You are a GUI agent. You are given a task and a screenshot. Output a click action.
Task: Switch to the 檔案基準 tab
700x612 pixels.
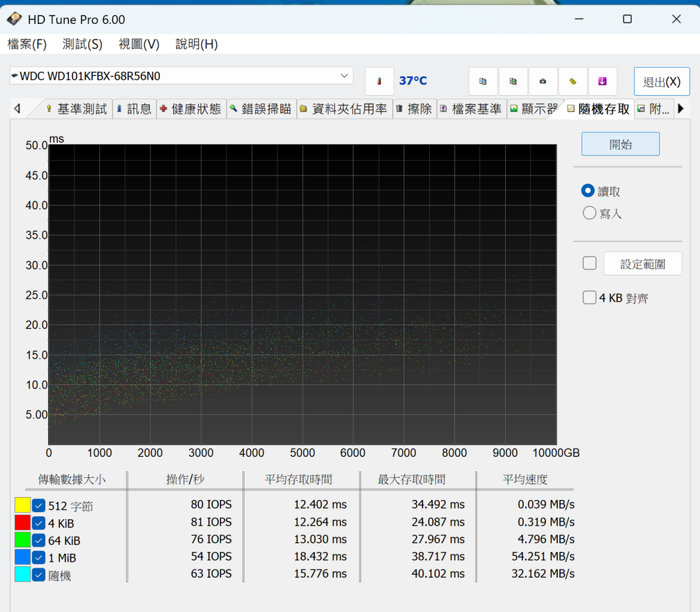(x=472, y=109)
